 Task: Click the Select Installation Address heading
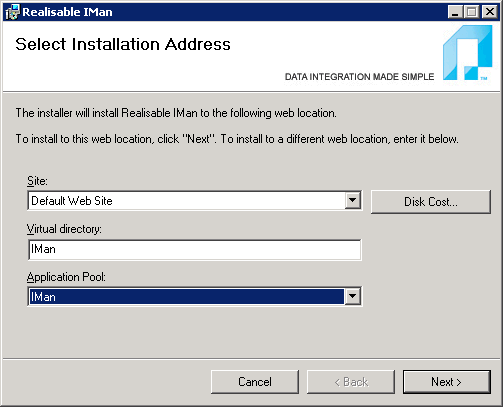pos(123,44)
